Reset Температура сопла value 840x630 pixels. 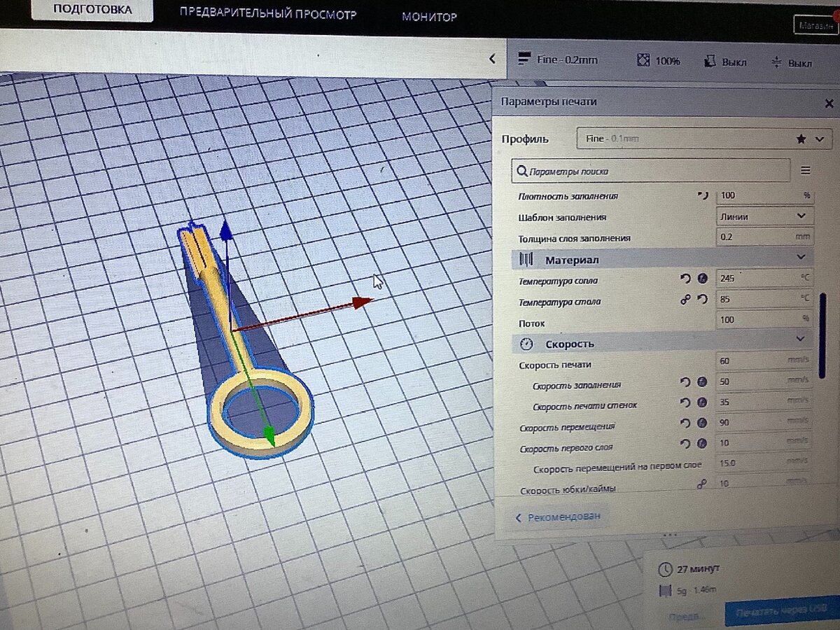click(x=685, y=279)
